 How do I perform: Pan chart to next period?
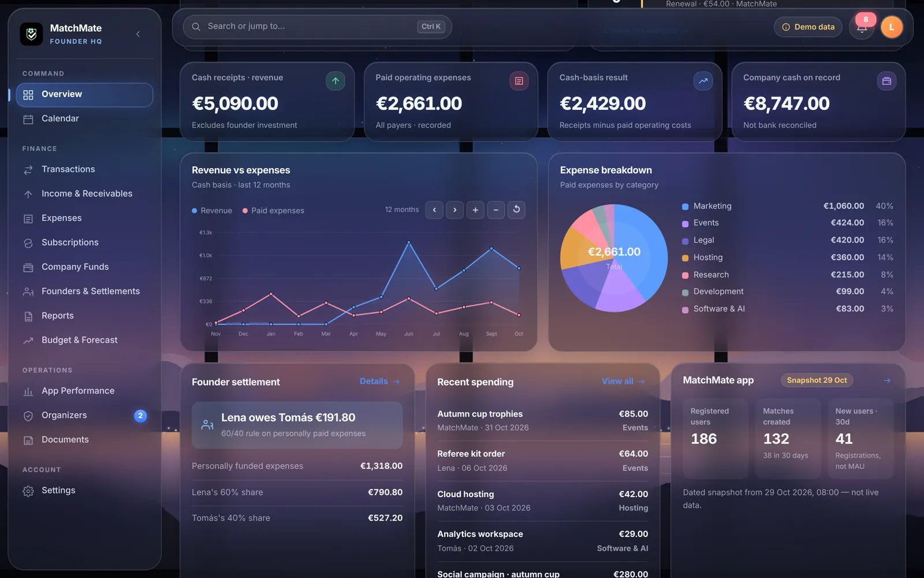pyautogui.click(x=455, y=210)
